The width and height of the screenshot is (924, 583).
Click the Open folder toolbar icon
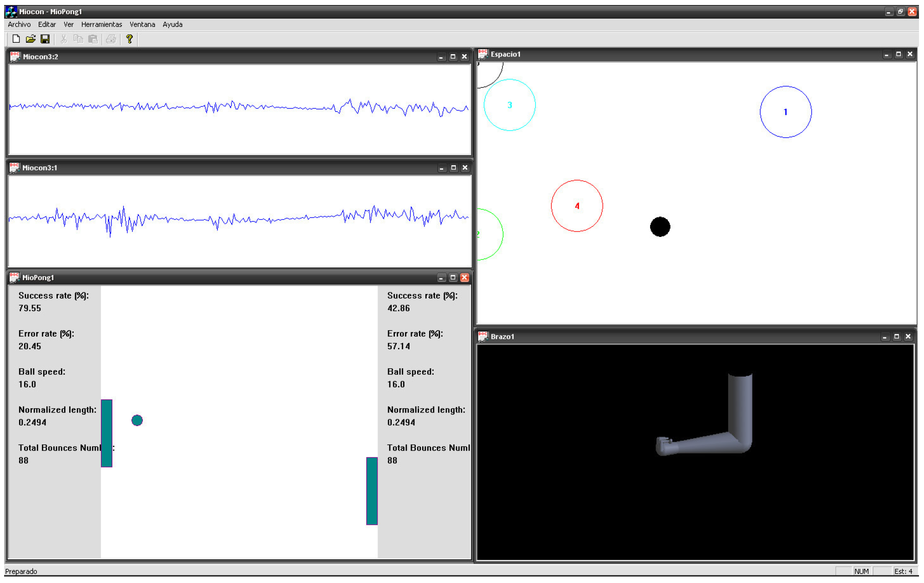[30, 39]
